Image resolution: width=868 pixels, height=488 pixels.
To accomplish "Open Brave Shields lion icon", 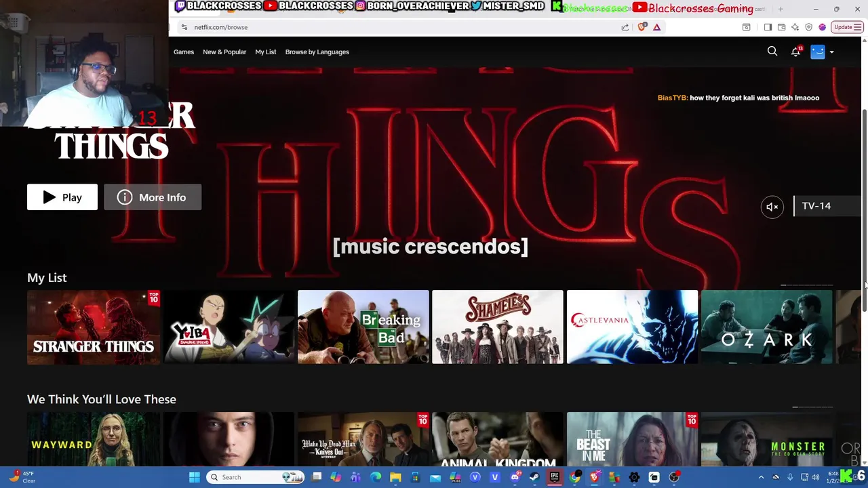I will click(x=642, y=27).
